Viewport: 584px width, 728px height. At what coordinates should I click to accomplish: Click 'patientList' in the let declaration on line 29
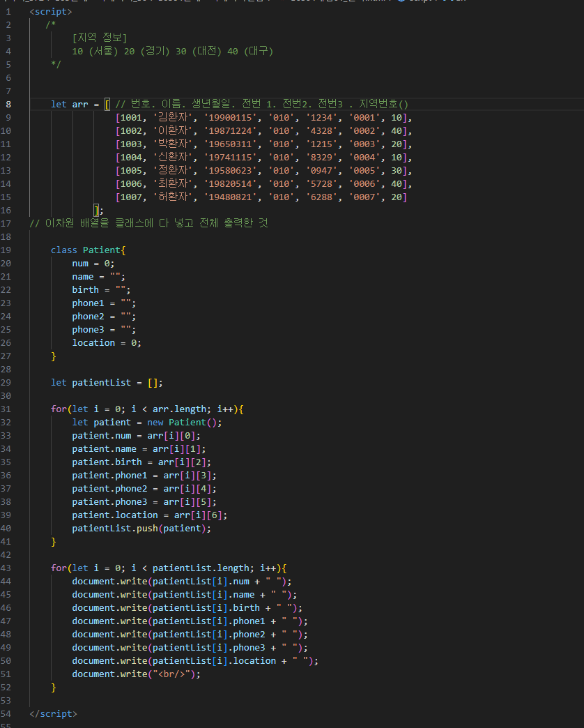102,383
